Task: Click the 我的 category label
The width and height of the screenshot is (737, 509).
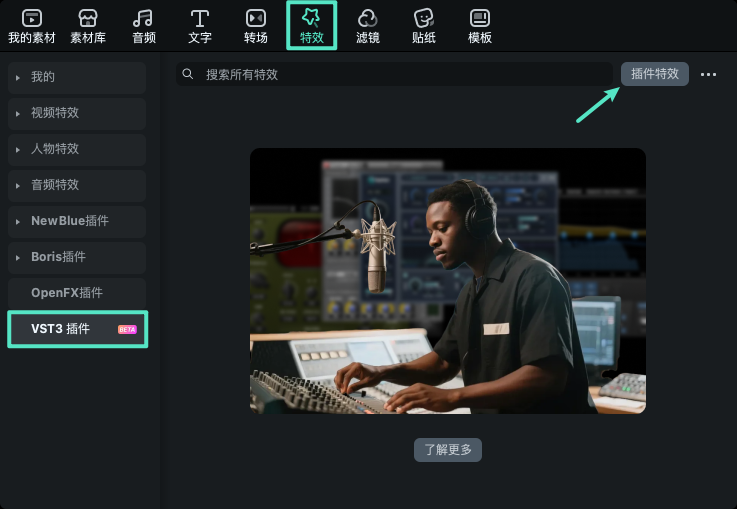Action: (x=43, y=77)
